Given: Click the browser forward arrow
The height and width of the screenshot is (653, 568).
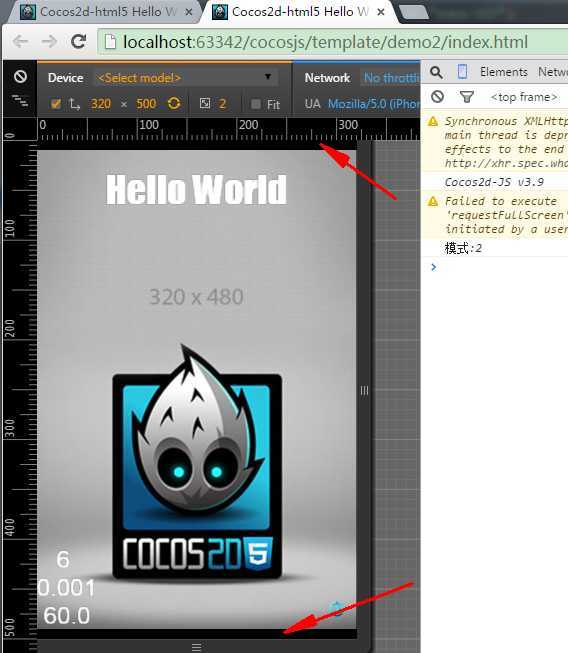Looking at the screenshot, I should pos(50,41).
